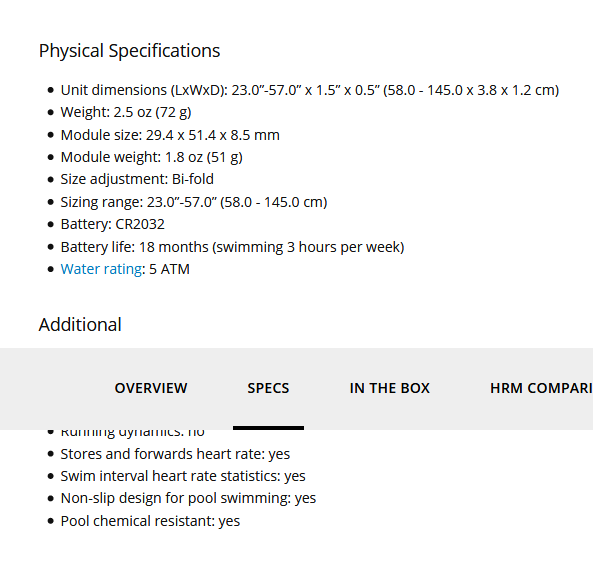Viewport: 593px width, 567px height.
Task: Select Stores and forwards heart rate line
Action: 175,454
